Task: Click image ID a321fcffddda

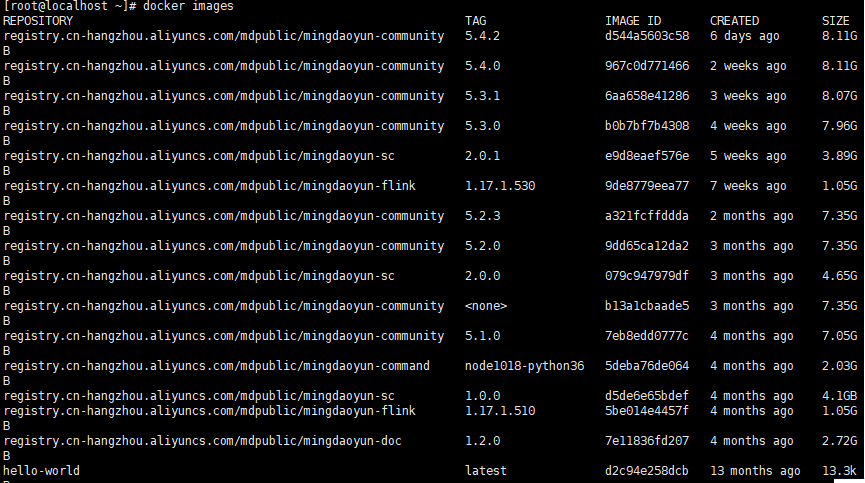Action: click(647, 216)
